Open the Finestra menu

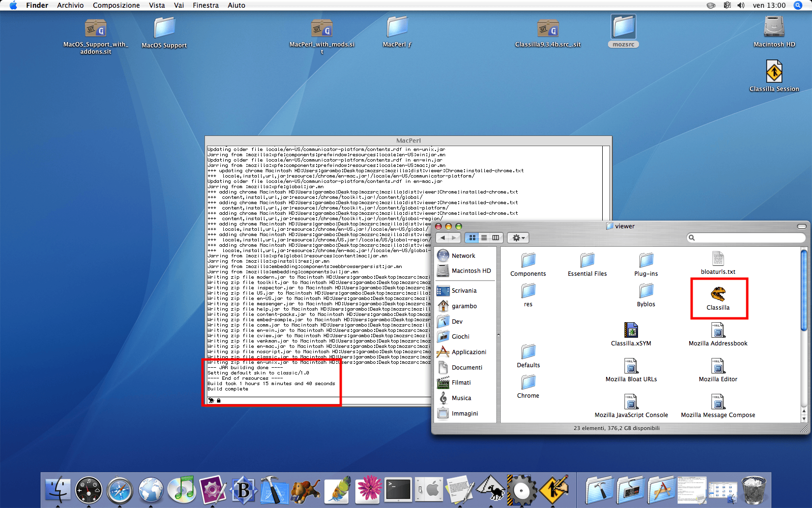tap(205, 5)
